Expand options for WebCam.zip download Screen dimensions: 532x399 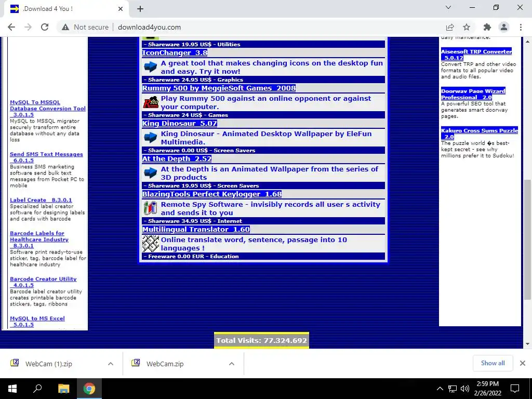232,364
